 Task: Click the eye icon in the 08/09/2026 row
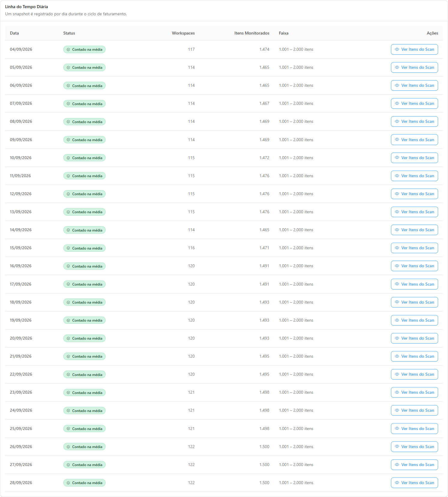[397, 121]
